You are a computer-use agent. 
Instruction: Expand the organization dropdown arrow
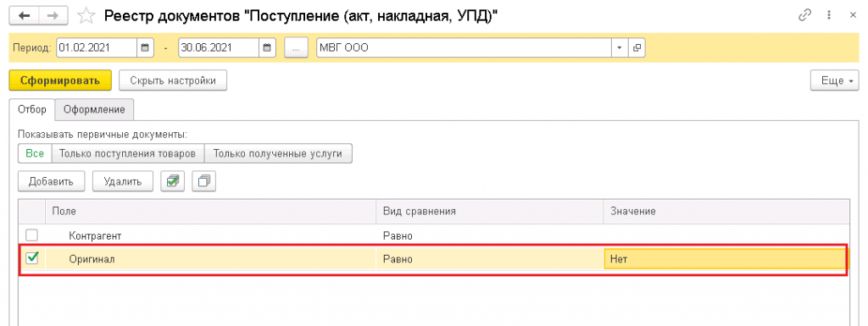(620, 47)
